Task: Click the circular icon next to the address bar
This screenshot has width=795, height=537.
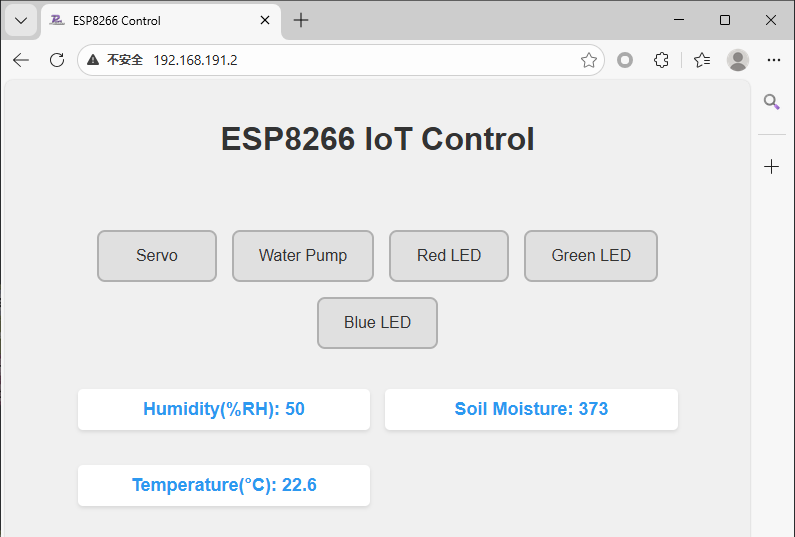Action: (x=625, y=60)
